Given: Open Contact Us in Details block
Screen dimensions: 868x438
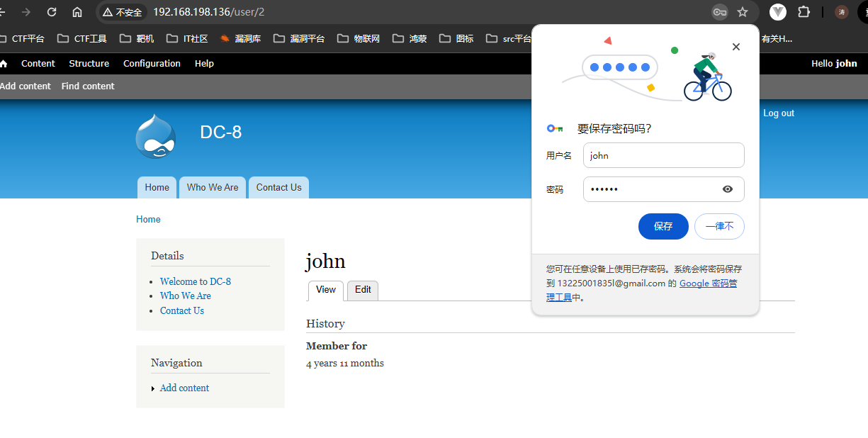Looking at the screenshot, I should coord(182,310).
